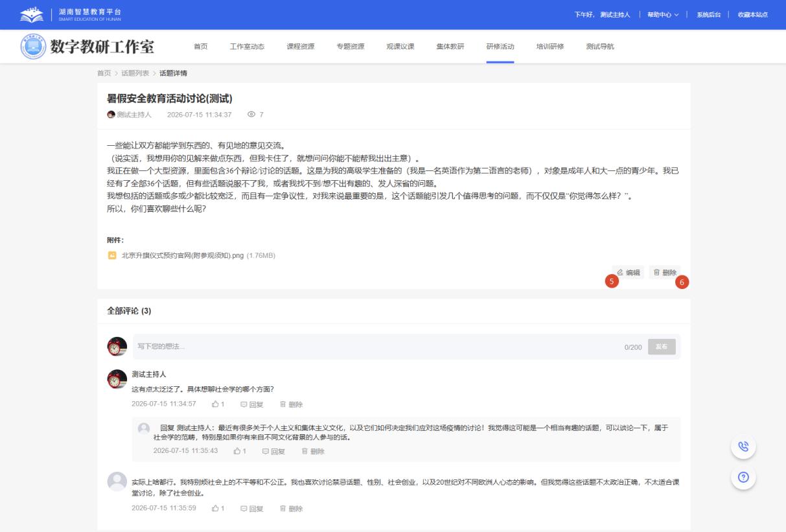
Task: Open 课程资源 nav tab
Action: [x=301, y=47]
